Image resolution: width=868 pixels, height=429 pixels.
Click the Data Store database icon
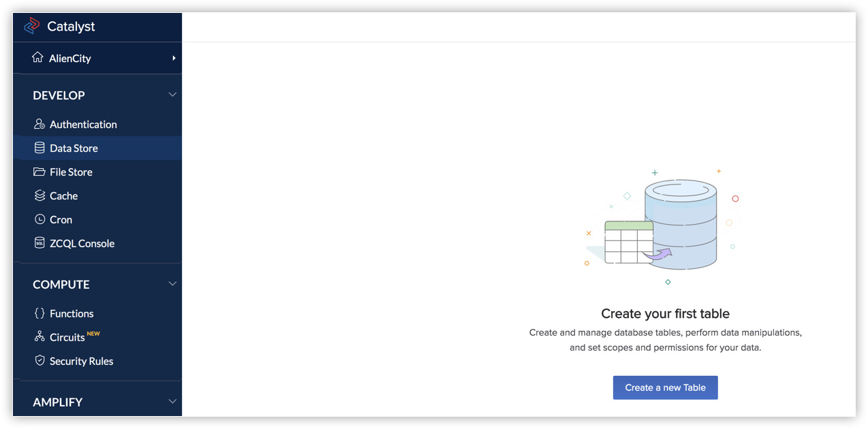click(x=40, y=148)
